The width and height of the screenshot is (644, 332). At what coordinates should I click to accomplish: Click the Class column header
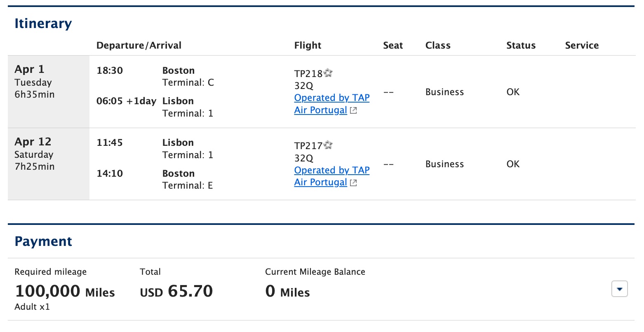tap(438, 45)
